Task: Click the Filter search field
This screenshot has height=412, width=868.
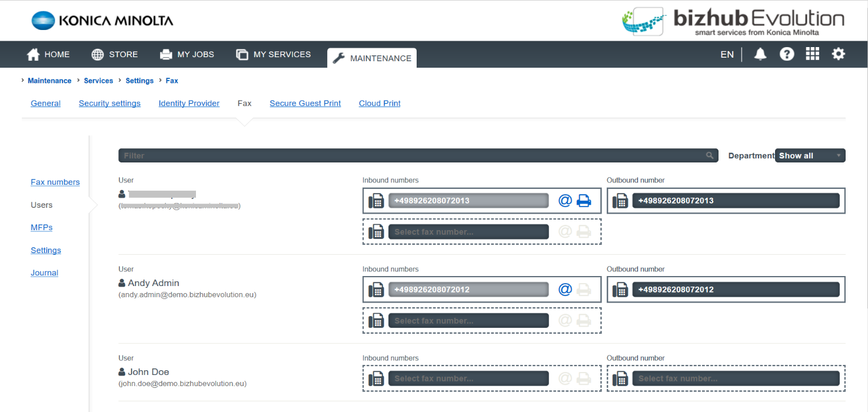Action: tap(418, 155)
